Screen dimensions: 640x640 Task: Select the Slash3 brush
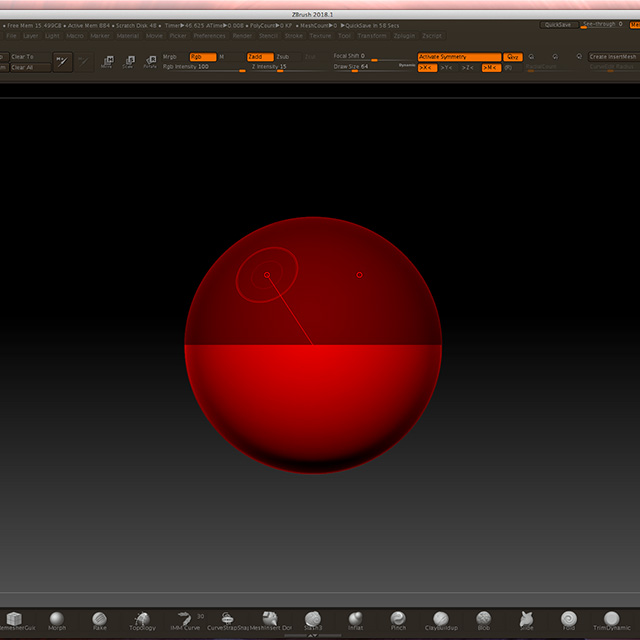click(x=313, y=620)
